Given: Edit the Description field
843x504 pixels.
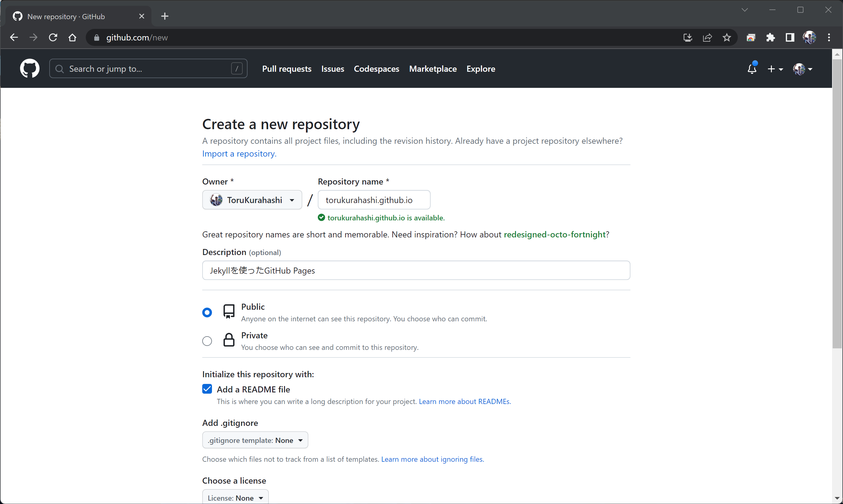Looking at the screenshot, I should (x=416, y=270).
